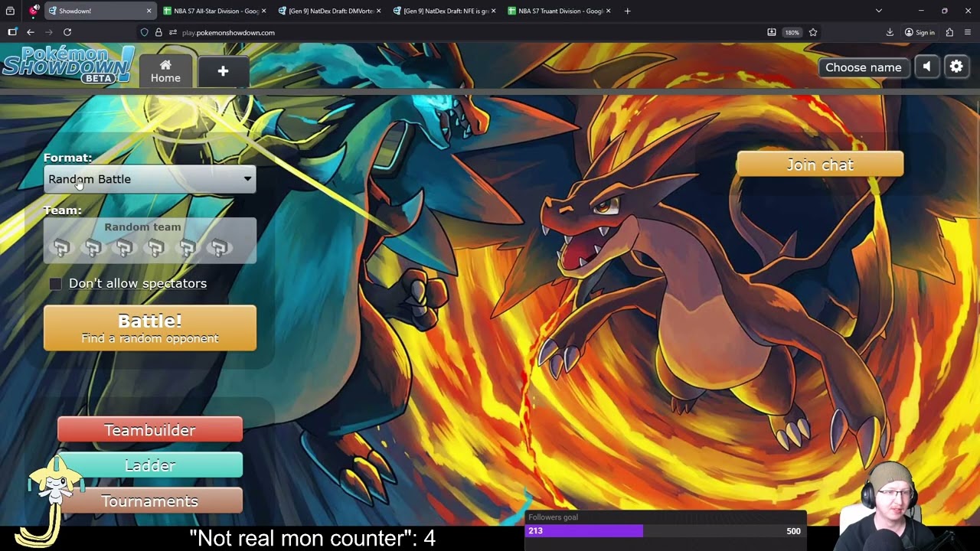Click the browser Sign in button
Viewport: 980px width, 551px height.
click(x=920, y=32)
